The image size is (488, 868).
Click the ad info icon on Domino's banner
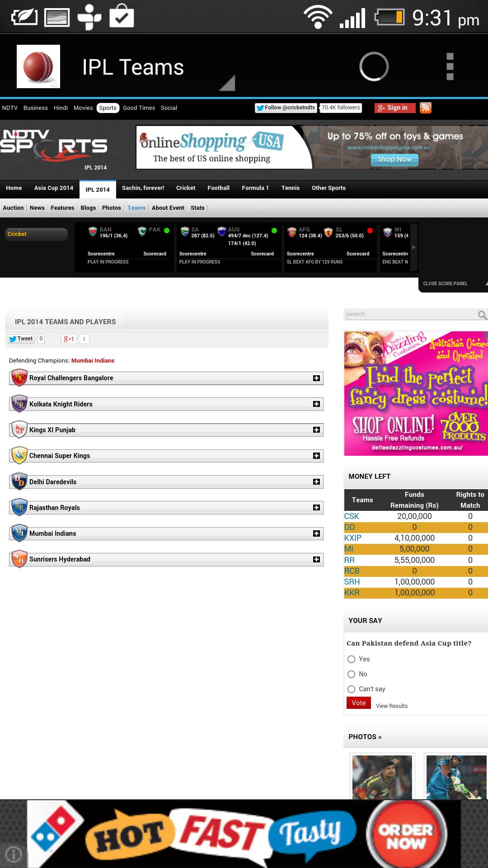click(14, 854)
